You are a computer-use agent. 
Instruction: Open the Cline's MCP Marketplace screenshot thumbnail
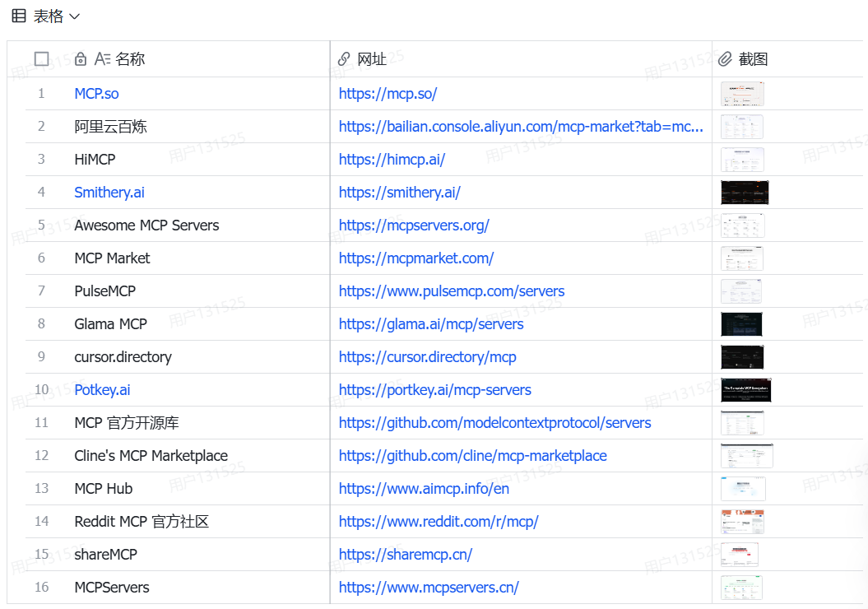coord(747,456)
